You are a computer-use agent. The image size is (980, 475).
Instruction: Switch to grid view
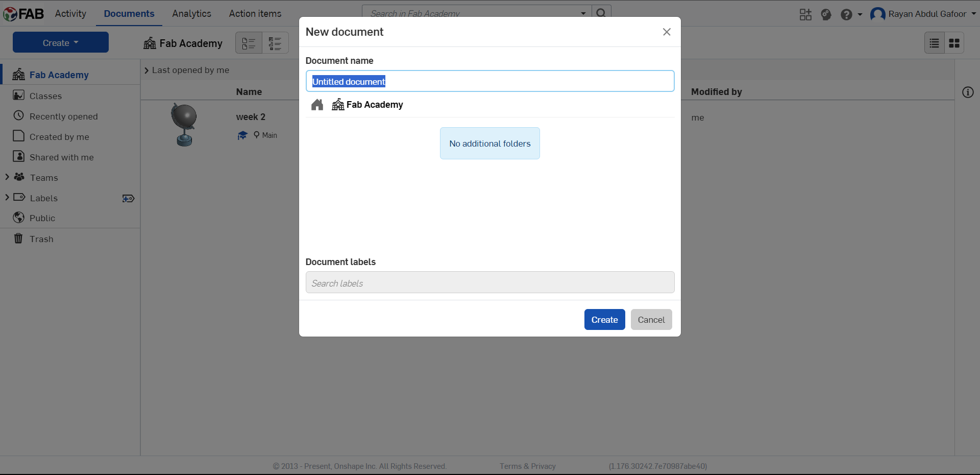click(x=954, y=43)
